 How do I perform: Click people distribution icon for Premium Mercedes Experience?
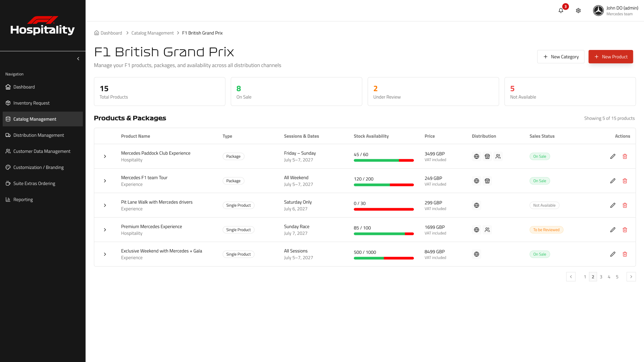click(487, 230)
